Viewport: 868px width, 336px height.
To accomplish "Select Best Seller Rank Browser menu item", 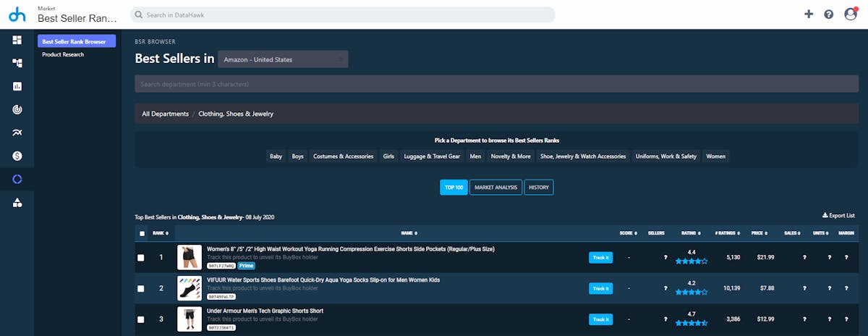I will point(77,41).
